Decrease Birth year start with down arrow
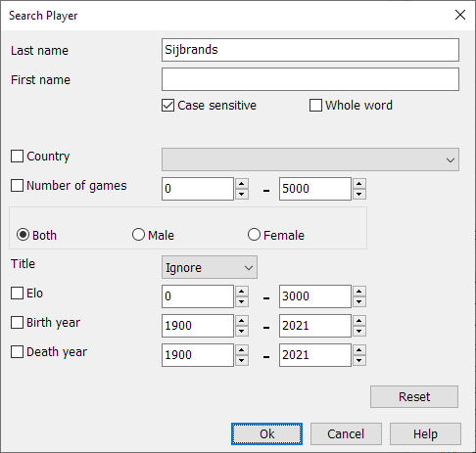 242,331
